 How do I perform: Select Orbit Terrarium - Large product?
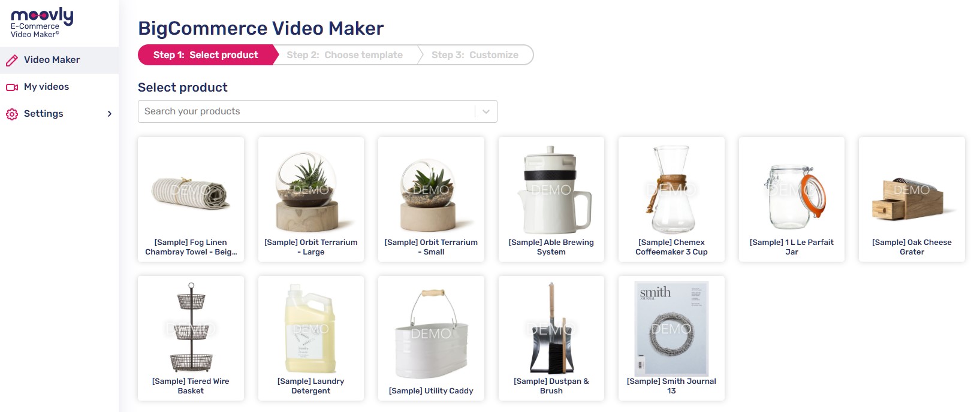coord(311,199)
